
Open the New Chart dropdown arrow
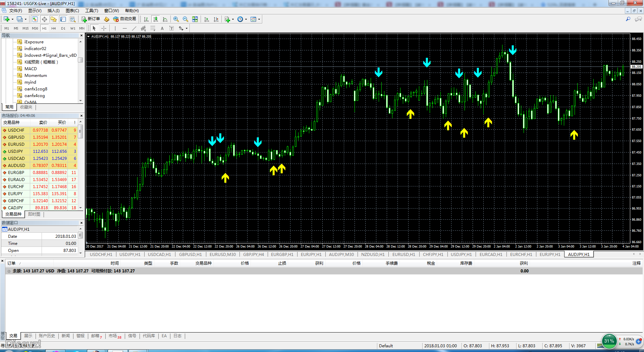click(12, 19)
